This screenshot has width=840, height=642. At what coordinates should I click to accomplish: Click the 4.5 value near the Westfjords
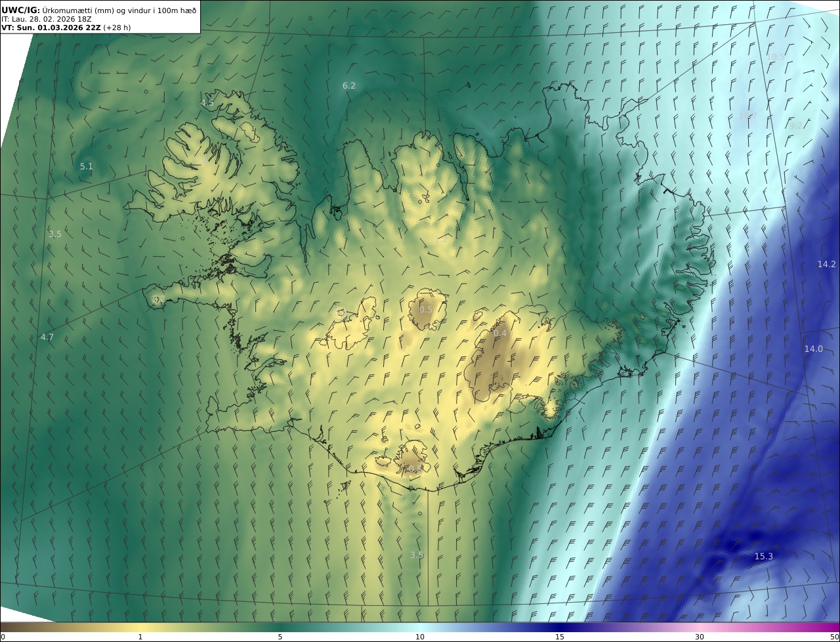pos(207,103)
